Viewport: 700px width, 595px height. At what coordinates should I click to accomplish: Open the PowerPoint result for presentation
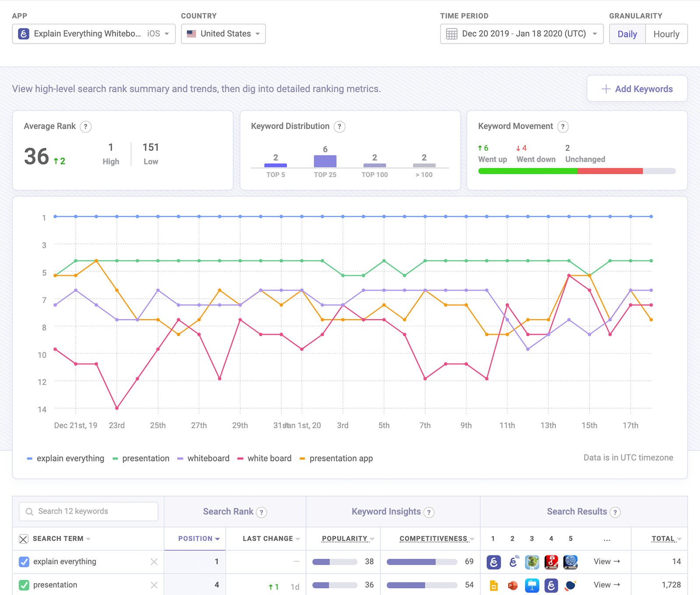[x=513, y=585]
